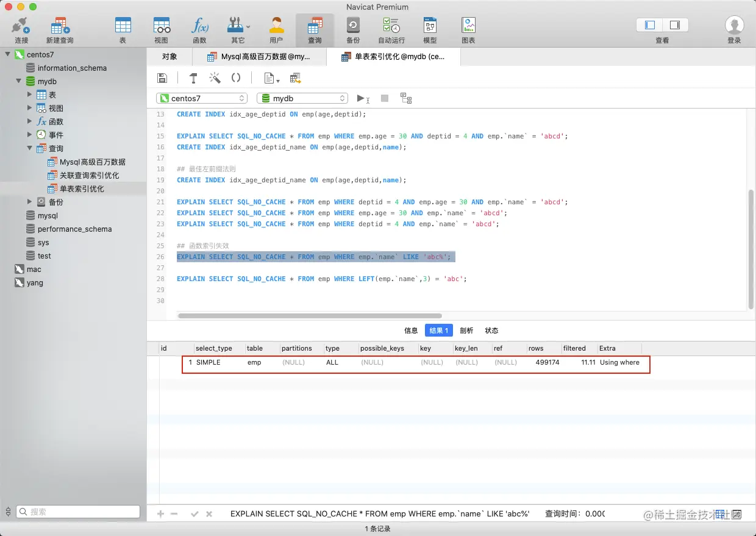The image size is (756, 536).
Task: Toggle the right sidebar panel view
Action: [675, 25]
